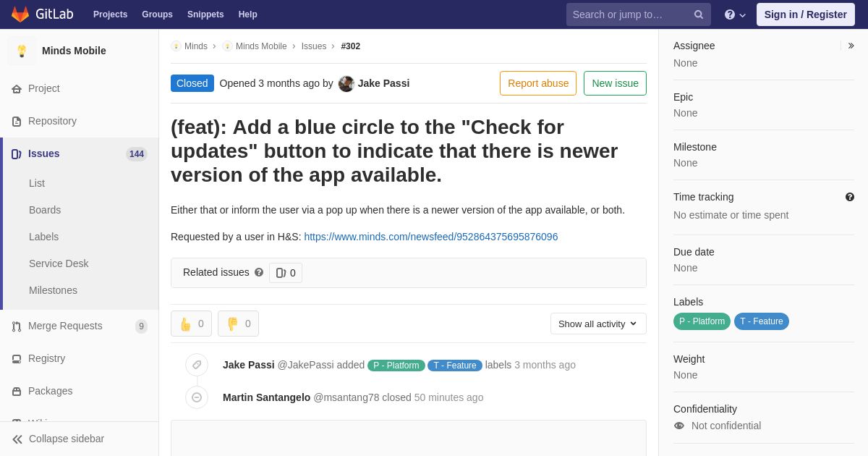Open the Show all activity dropdown
The image size is (868, 456).
[x=598, y=324]
